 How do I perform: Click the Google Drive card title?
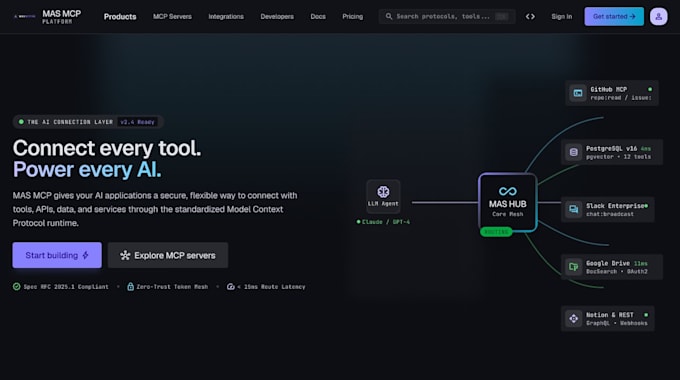tap(608, 263)
